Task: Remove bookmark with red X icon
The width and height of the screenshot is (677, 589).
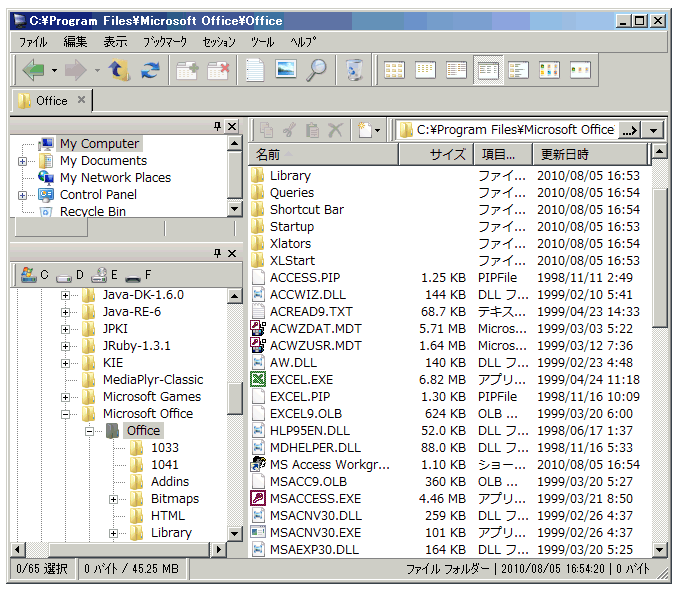Action: click(x=218, y=70)
